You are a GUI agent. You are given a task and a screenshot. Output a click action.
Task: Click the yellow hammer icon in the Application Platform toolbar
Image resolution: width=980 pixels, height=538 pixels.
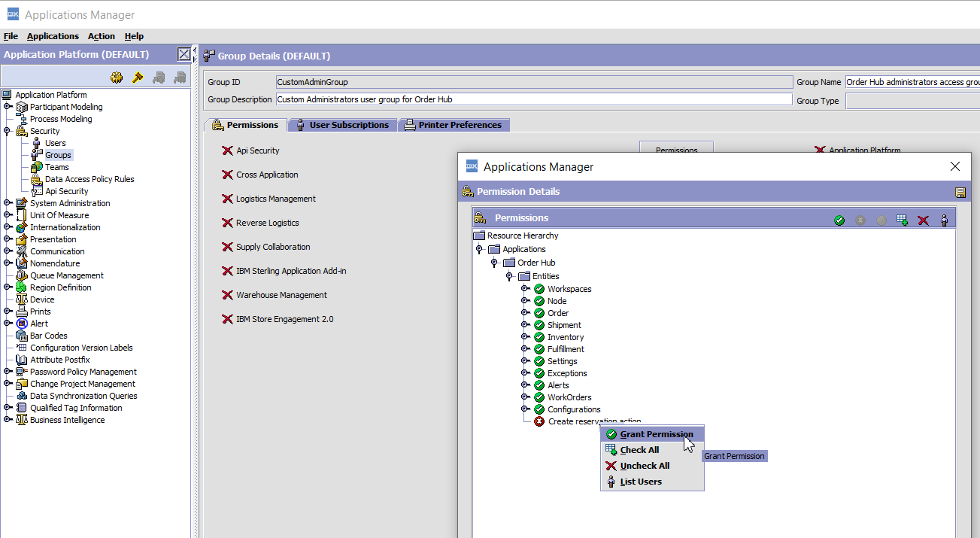[138, 77]
